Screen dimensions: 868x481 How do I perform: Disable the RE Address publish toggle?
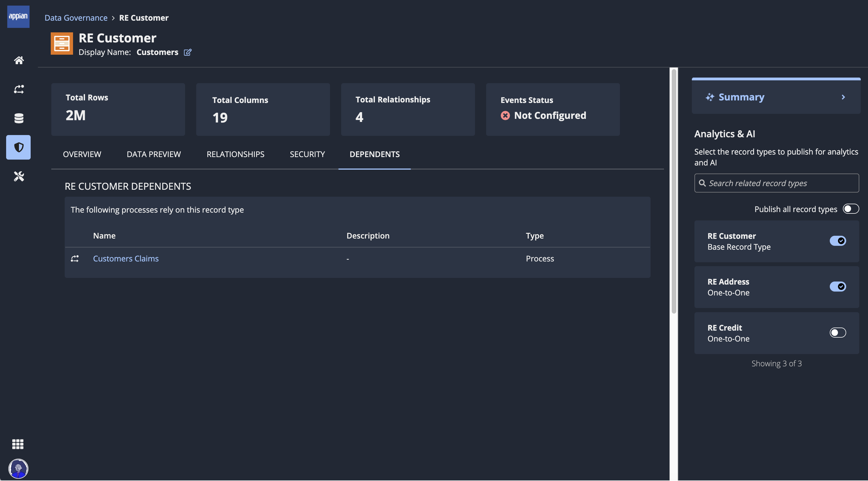click(x=838, y=286)
